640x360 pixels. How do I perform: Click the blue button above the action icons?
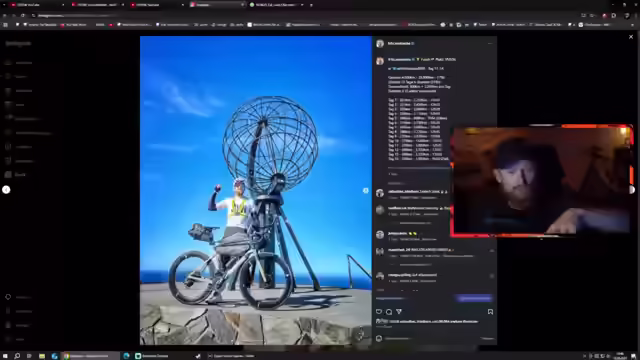tap(474, 299)
